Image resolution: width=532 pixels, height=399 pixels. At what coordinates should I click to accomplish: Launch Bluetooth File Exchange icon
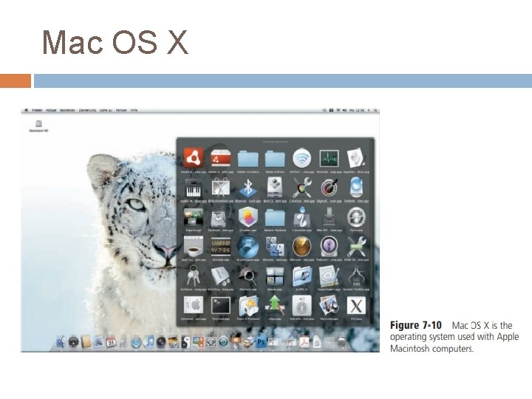[x=248, y=188]
